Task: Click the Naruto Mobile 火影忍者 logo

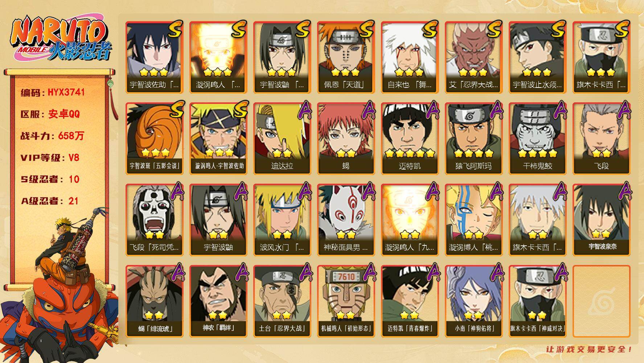Action: [61, 39]
